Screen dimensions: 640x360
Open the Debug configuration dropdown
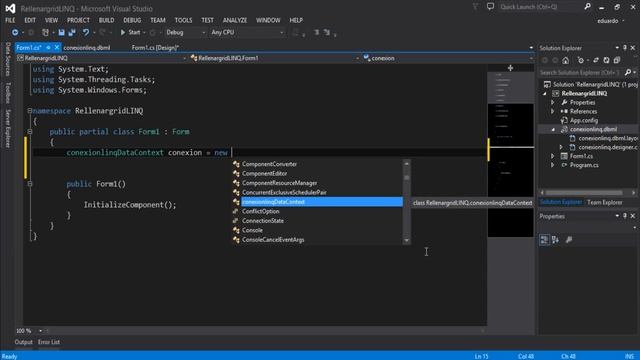pos(185,32)
